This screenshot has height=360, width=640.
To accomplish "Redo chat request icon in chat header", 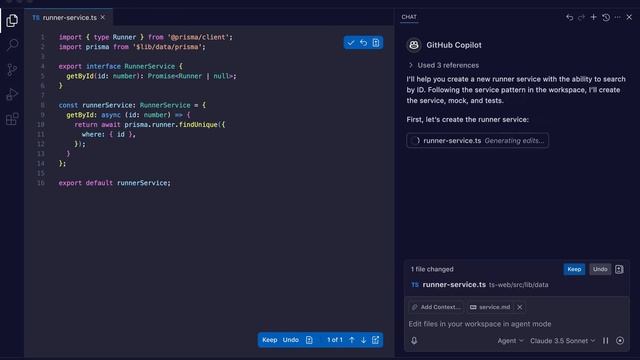I will tap(581, 17).
